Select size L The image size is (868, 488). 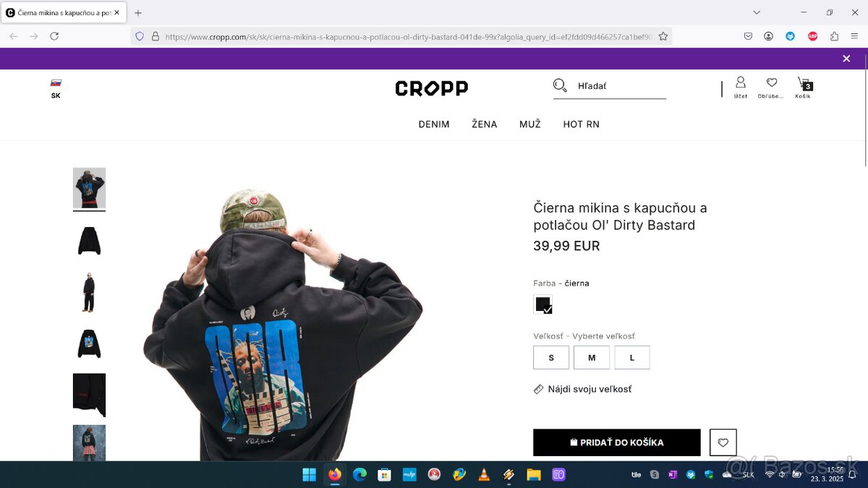click(632, 358)
